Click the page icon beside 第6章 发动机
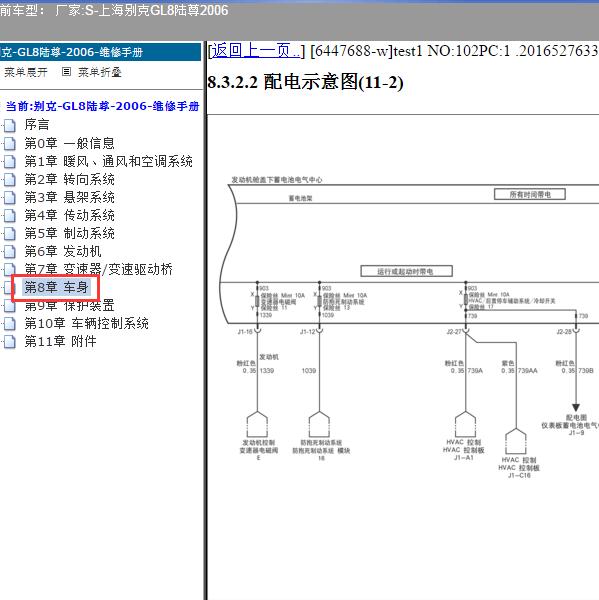The height and width of the screenshot is (600, 599). click(x=10, y=251)
